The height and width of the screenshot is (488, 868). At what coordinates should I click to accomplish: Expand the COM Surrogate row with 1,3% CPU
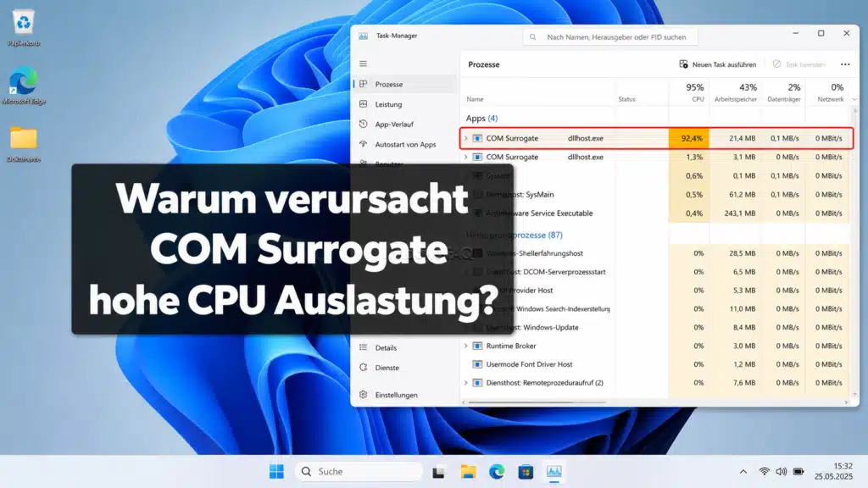pyautogui.click(x=465, y=157)
